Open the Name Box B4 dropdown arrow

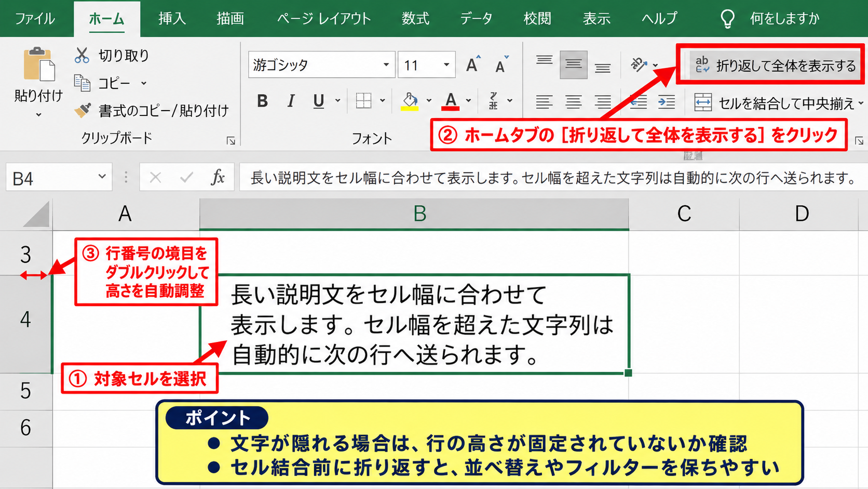pos(102,177)
